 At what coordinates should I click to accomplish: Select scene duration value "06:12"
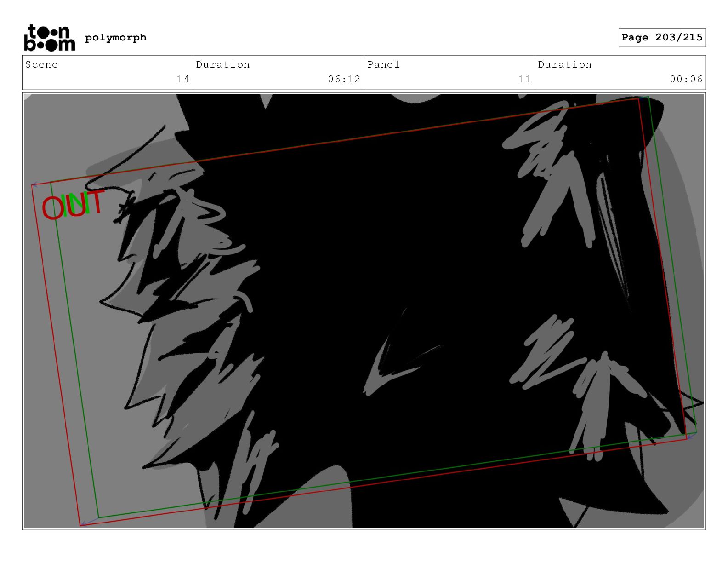344,79
